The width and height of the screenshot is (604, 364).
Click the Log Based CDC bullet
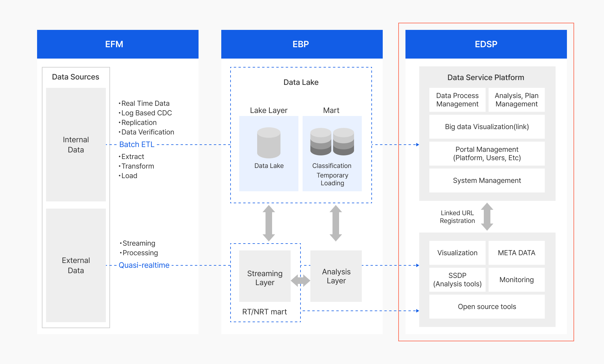click(x=145, y=113)
